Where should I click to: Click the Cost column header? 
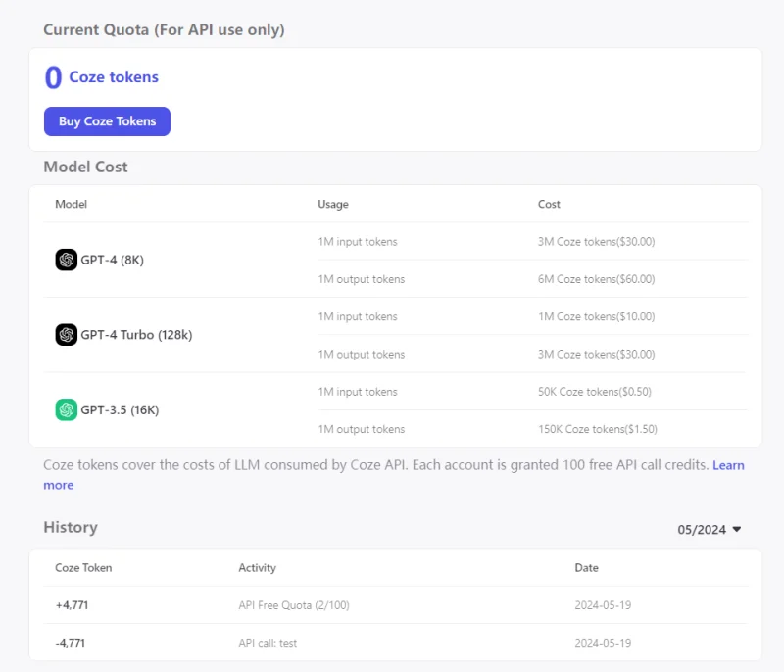(x=549, y=204)
